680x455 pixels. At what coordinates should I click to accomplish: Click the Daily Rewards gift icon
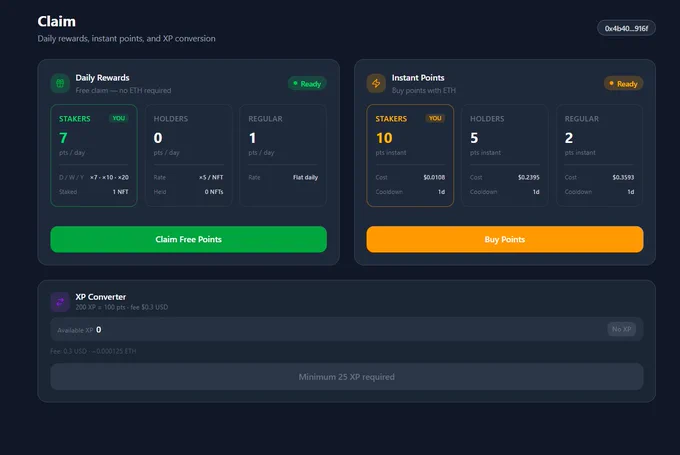[60, 83]
